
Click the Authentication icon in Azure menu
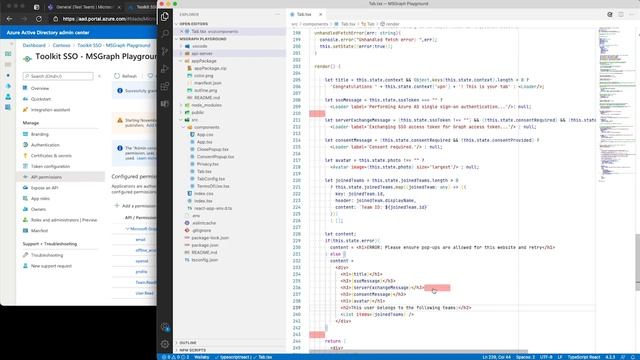coord(25,145)
